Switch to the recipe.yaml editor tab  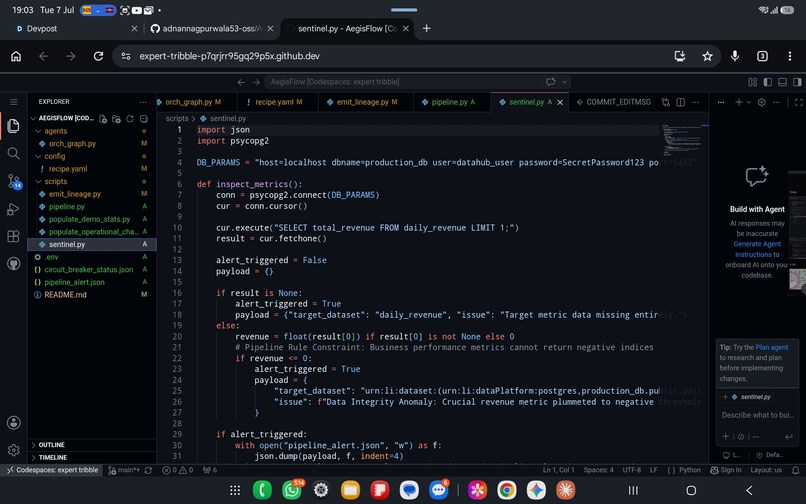(278, 102)
